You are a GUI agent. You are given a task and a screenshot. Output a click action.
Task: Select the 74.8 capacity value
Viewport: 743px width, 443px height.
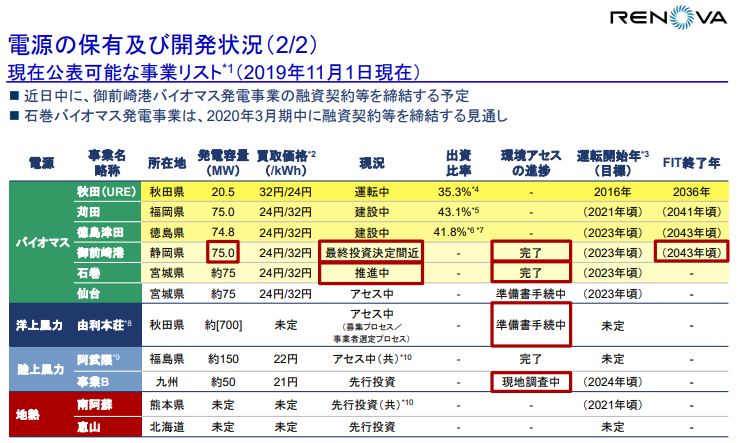coord(223,232)
